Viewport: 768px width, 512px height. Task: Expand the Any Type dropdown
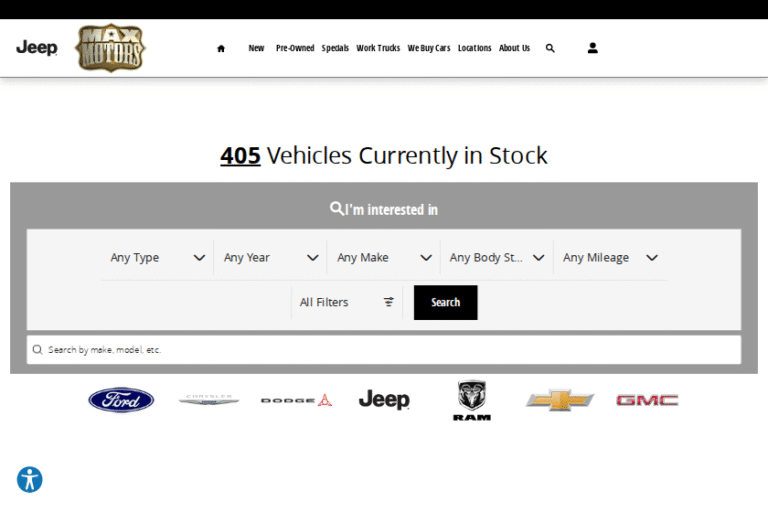pos(157,257)
